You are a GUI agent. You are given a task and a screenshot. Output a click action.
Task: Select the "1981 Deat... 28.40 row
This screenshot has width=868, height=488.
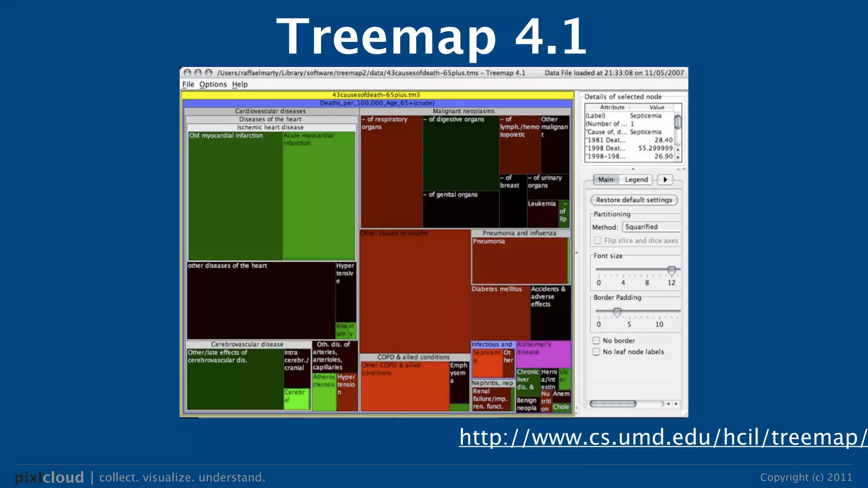(x=629, y=140)
